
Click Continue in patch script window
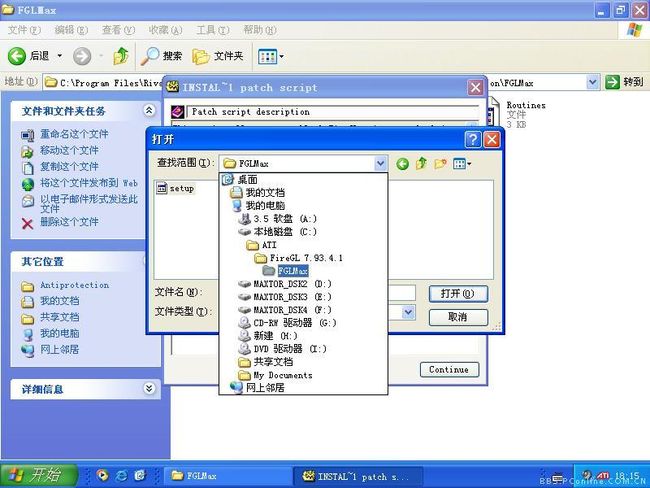449,369
